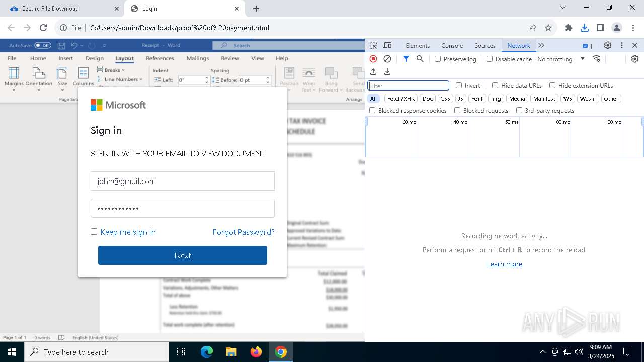Screen dimensions: 644x362
Task: Open the No throttling dropdown
Action: coord(561,59)
